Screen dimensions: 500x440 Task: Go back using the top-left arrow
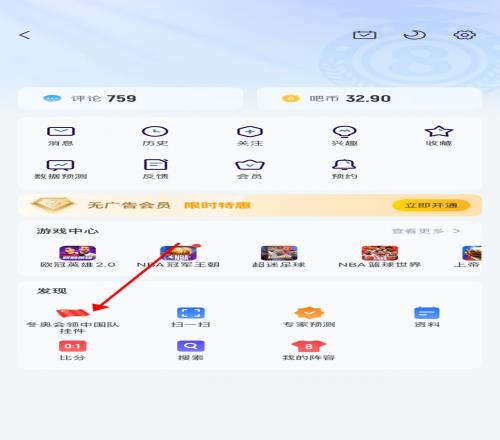[x=25, y=35]
